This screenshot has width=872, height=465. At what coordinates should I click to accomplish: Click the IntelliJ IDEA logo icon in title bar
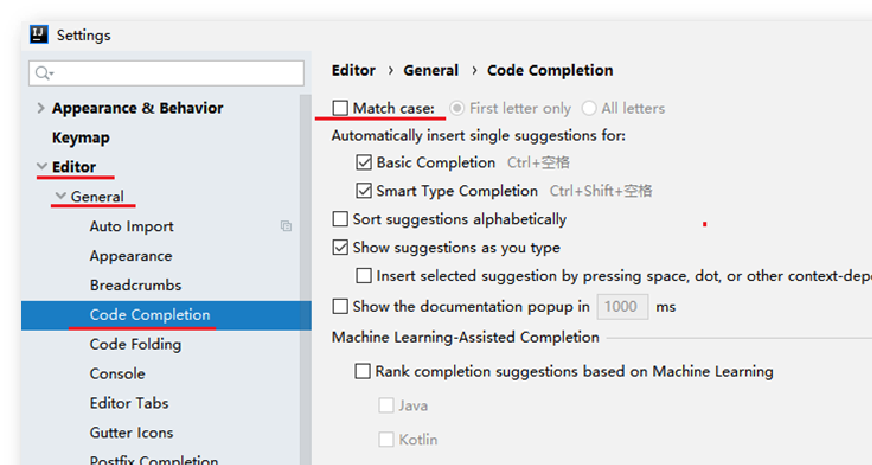click(39, 34)
